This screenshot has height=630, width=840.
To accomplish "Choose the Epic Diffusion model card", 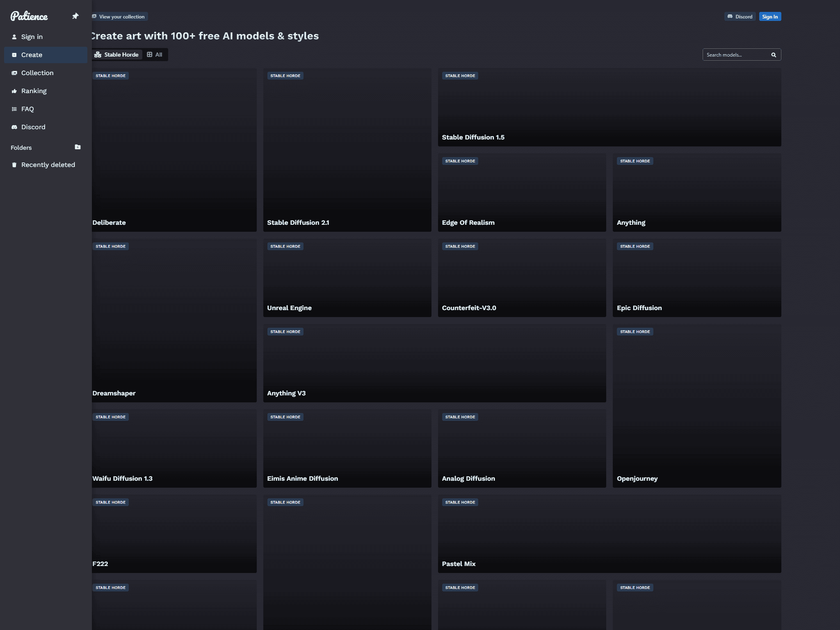I will pos(697,278).
